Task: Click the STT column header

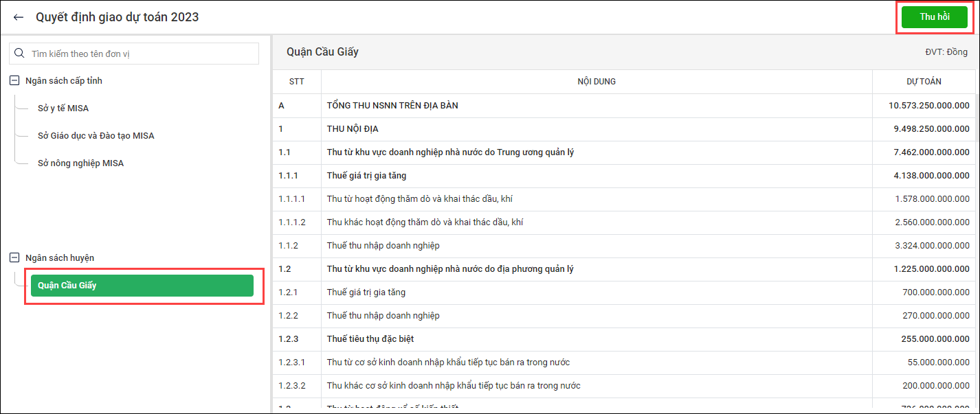Action: (296, 82)
